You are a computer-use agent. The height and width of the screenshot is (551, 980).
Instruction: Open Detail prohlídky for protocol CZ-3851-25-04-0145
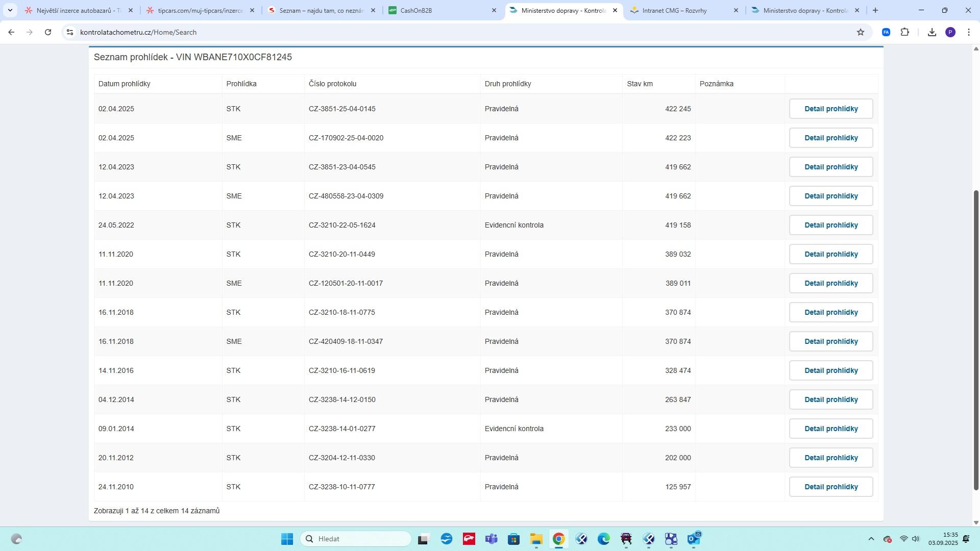[831, 109]
